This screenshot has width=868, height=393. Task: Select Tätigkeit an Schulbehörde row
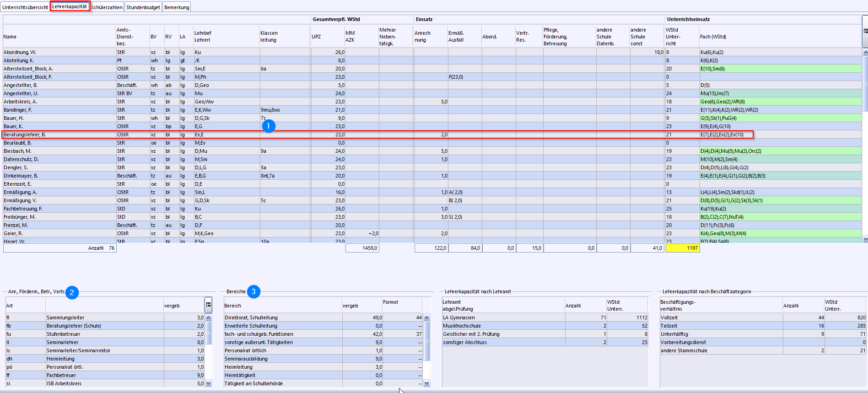[x=323, y=383]
